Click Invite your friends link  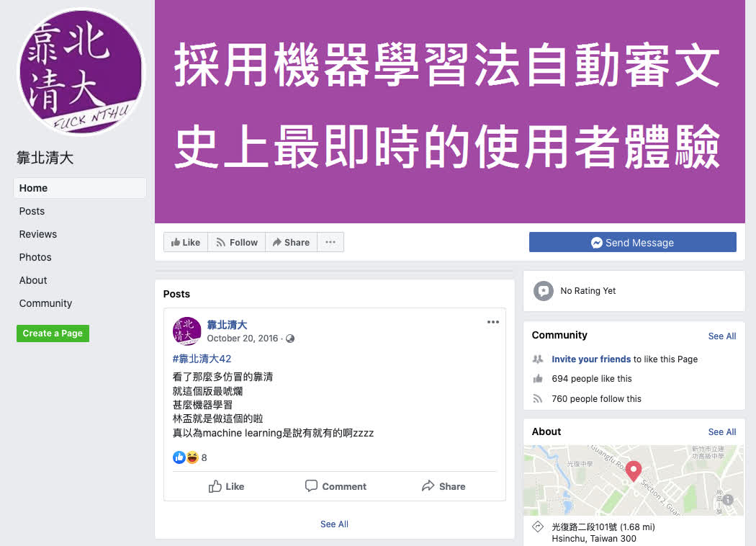point(591,359)
